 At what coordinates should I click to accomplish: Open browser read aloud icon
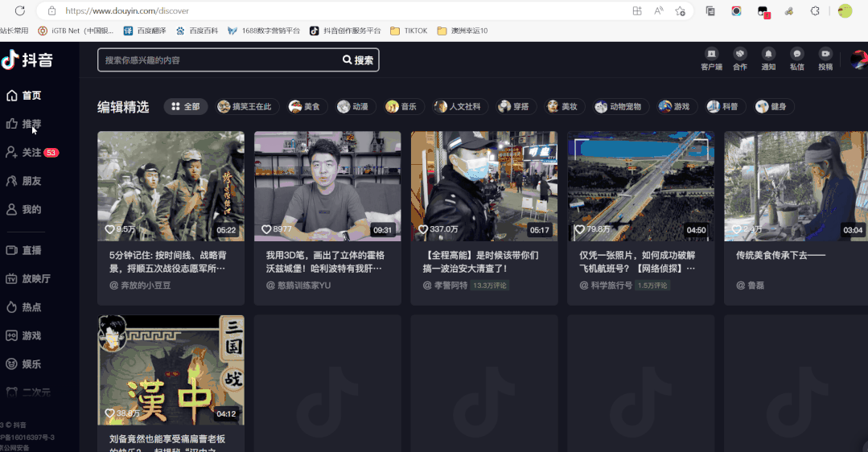659,10
